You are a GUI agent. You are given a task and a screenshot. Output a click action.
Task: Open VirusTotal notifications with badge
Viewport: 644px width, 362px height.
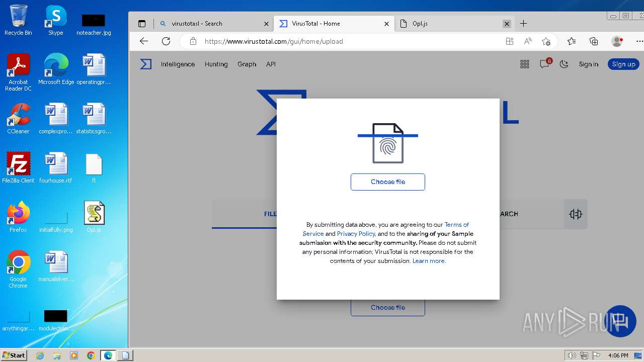tap(545, 63)
